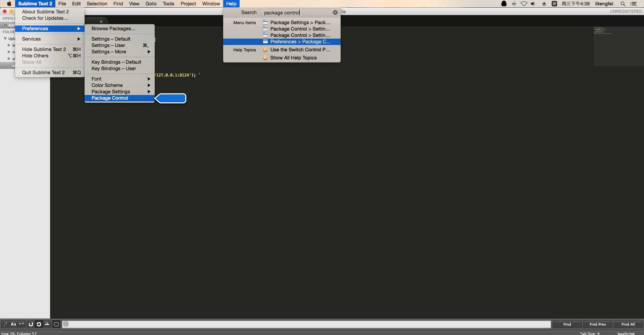Screen dimensions: 644x335
Task: Select Package Control in Preferences submenu
Action: tap(119, 98)
